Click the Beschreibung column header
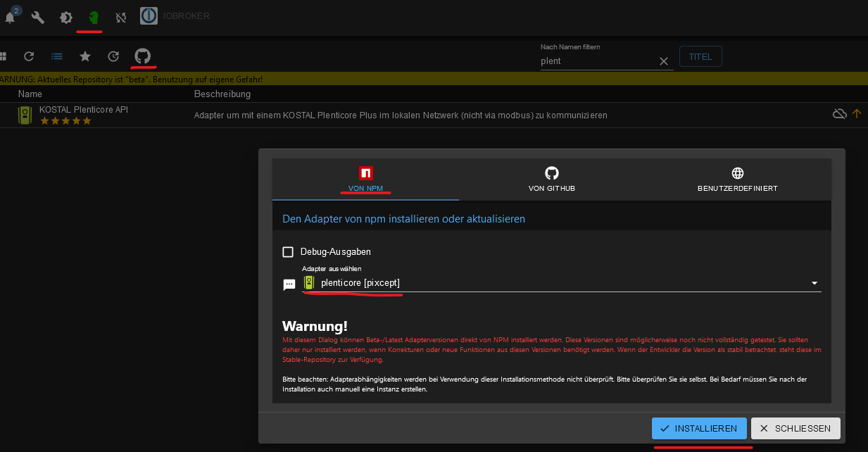The image size is (868, 452). [x=222, y=94]
